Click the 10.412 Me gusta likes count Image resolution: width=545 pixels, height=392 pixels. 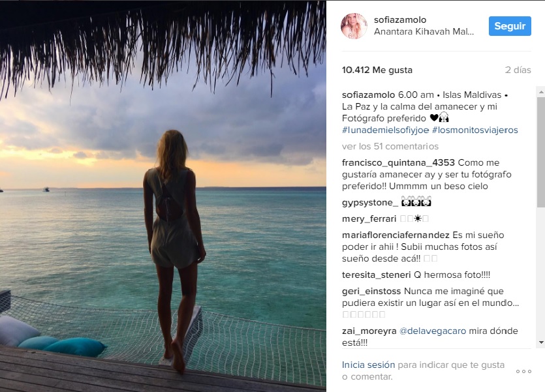click(377, 70)
